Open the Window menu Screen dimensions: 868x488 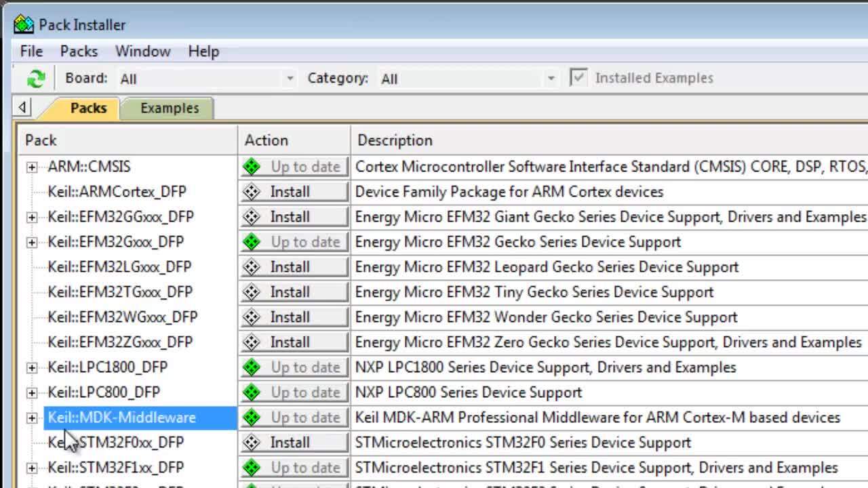[x=142, y=52]
